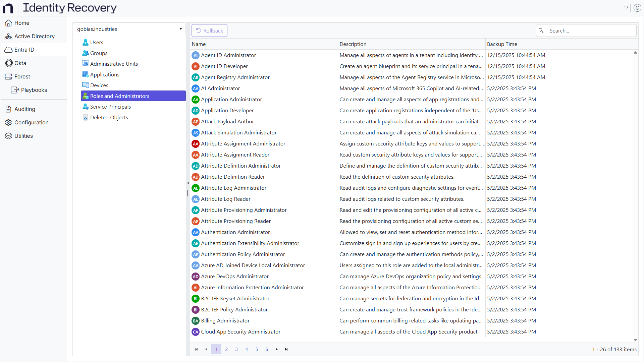Viewport: 644px width, 362px height.
Task: Click the Okta gear-shaped icon
Action: click(x=9, y=63)
